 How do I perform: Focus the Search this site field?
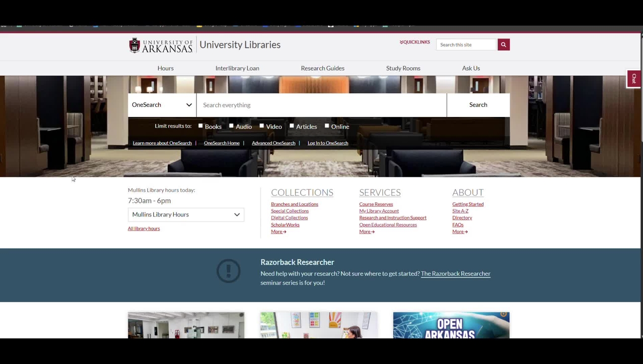tap(466, 45)
